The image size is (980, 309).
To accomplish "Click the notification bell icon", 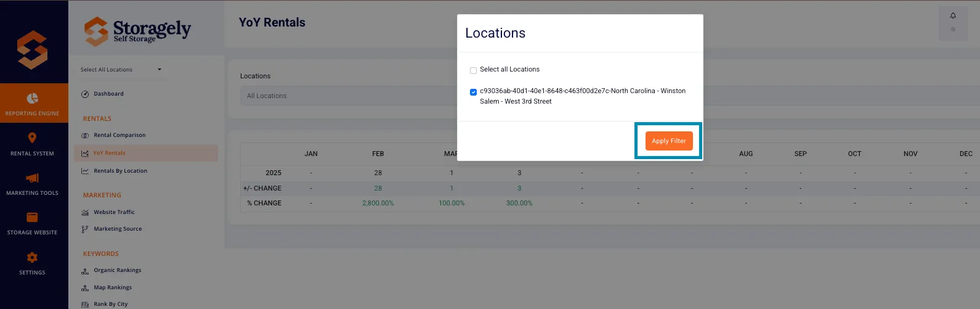I will coord(953,15).
